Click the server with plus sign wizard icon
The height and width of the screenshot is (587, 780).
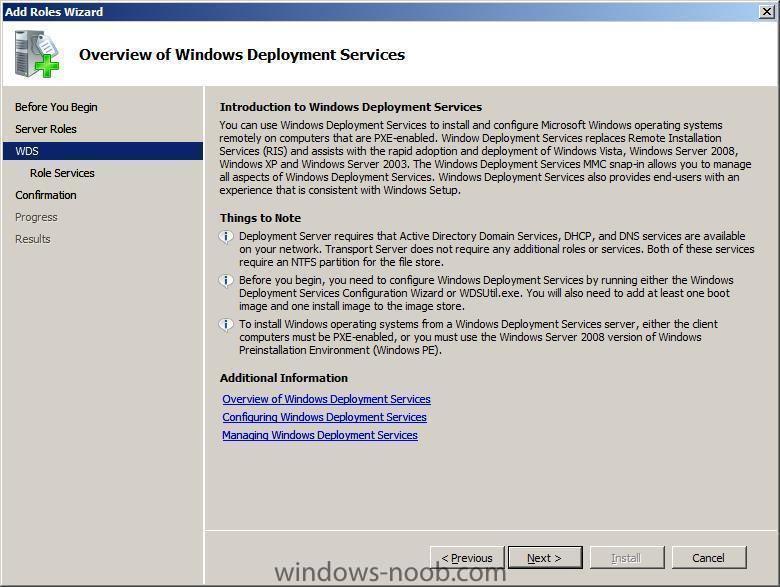36,54
